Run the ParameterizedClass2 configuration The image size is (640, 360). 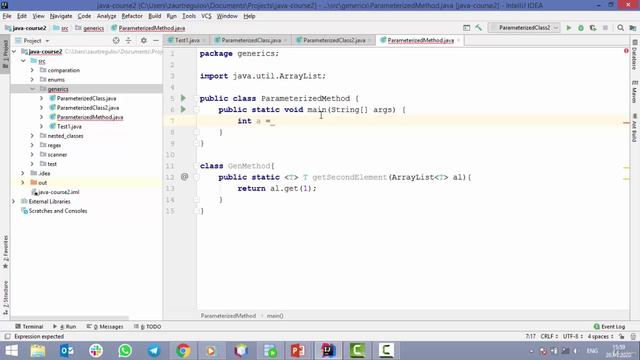pos(569,28)
